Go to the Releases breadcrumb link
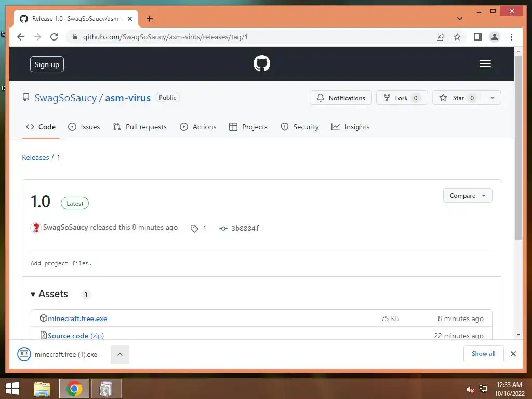The height and width of the screenshot is (399, 532). (35, 157)
